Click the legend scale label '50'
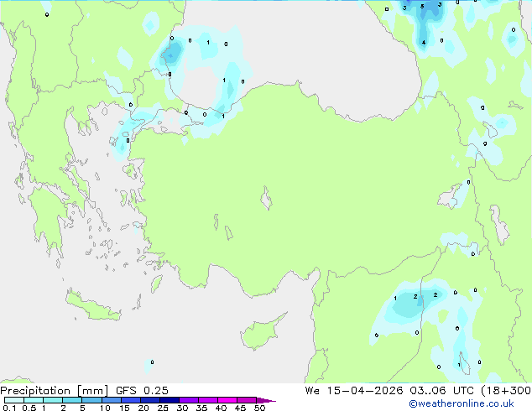The height and width of the screenshot is (411, 532). coord(259,408)
